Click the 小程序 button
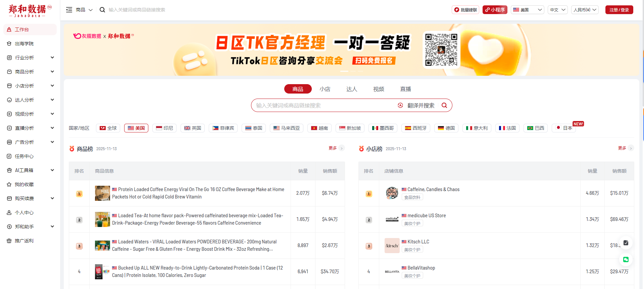 pyautogui.click(x=495, y=10)
